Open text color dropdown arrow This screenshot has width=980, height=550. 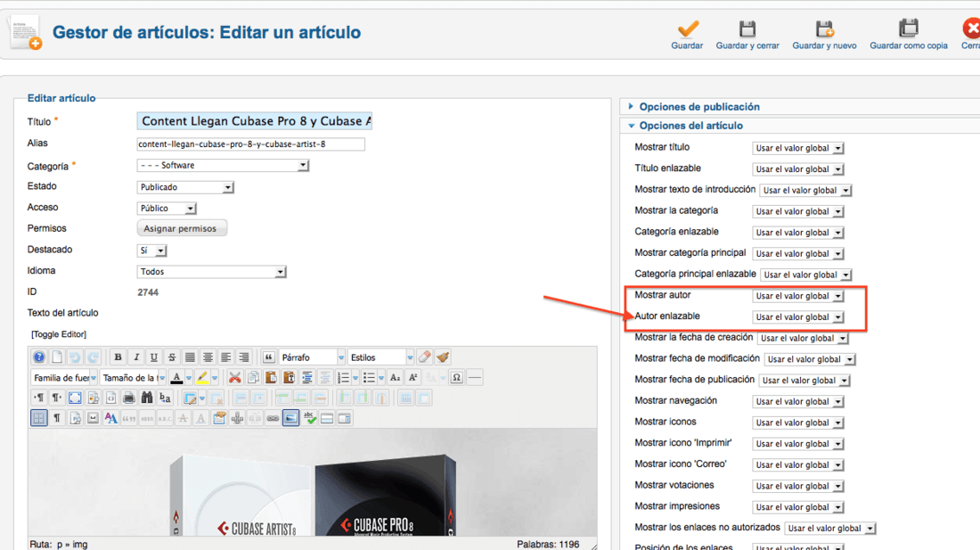(189, 377)
